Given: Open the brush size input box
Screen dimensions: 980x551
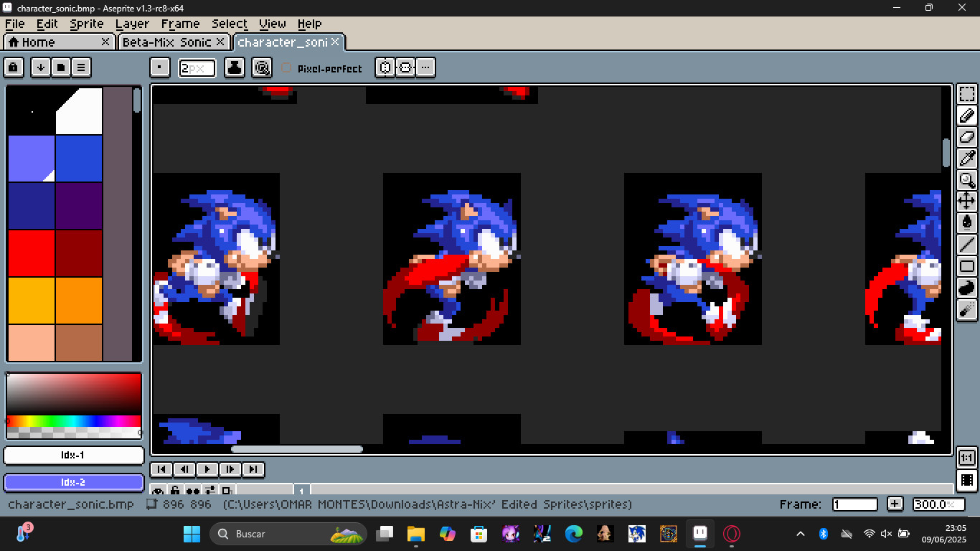Looking at the screenshot, I should (x=197, y=67).
